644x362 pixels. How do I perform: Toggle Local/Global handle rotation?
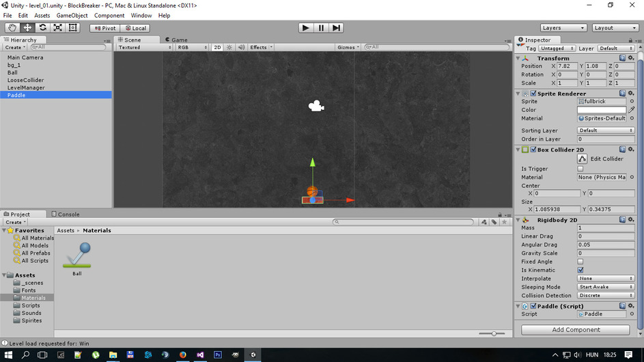tap(135, 28)
